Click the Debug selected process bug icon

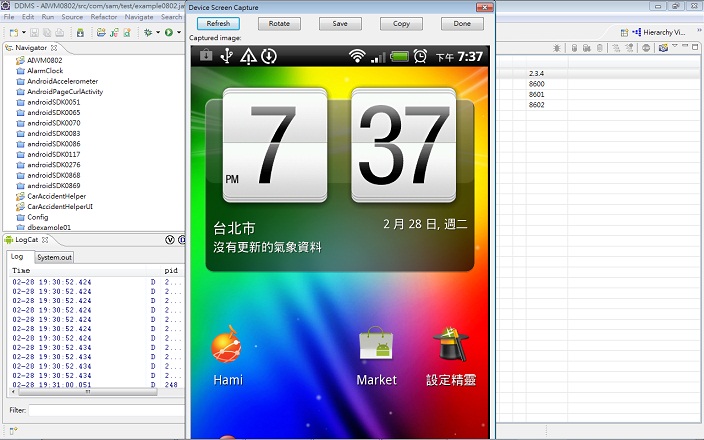(x=557, y=48)
